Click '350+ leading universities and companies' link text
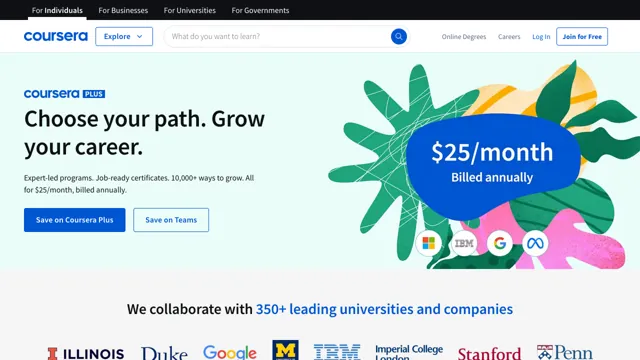640x360 pixels. click(384, 309)
